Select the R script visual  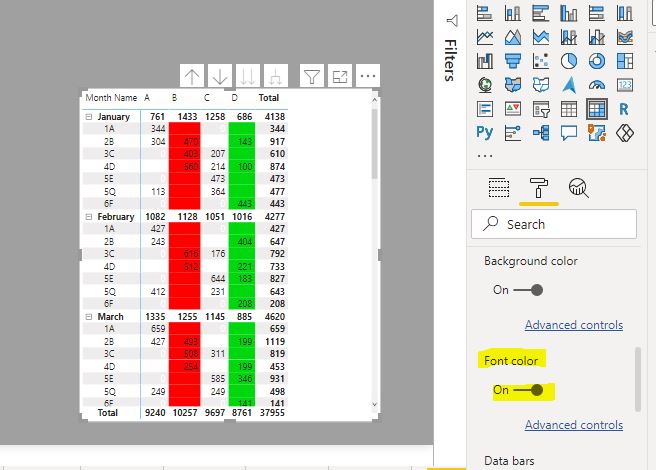(625, 109)
